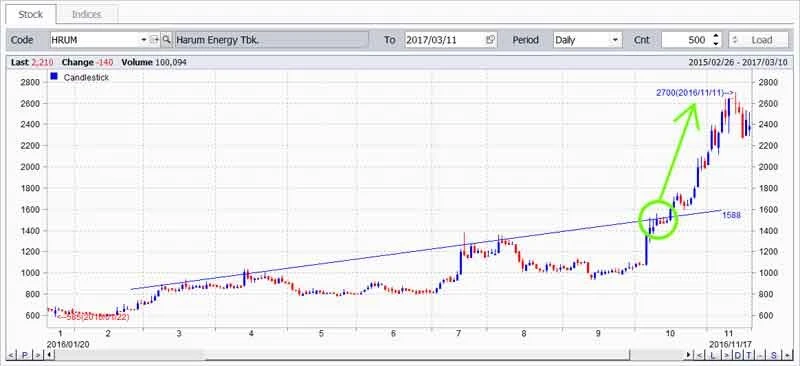Viewport: 800px width, 366px height.
Task: Click the small arrow button right of S
Action: pos(787,355)
